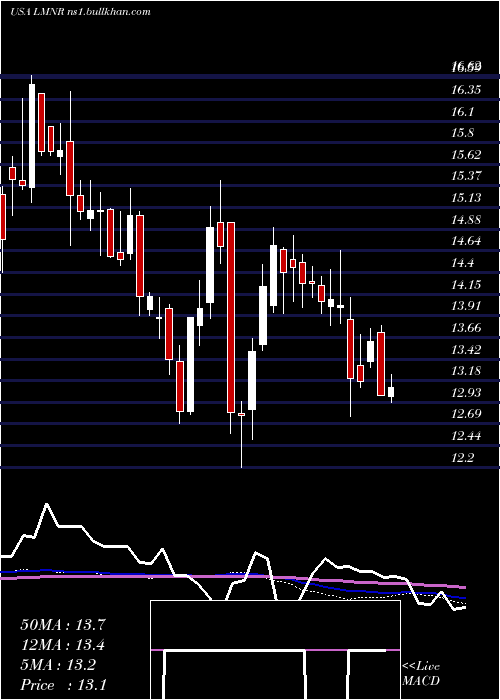Viewport: 500px width, 700px height.
Task: Click the tallest white candle reaching the chart top
Action: click(x=32, y=136)
